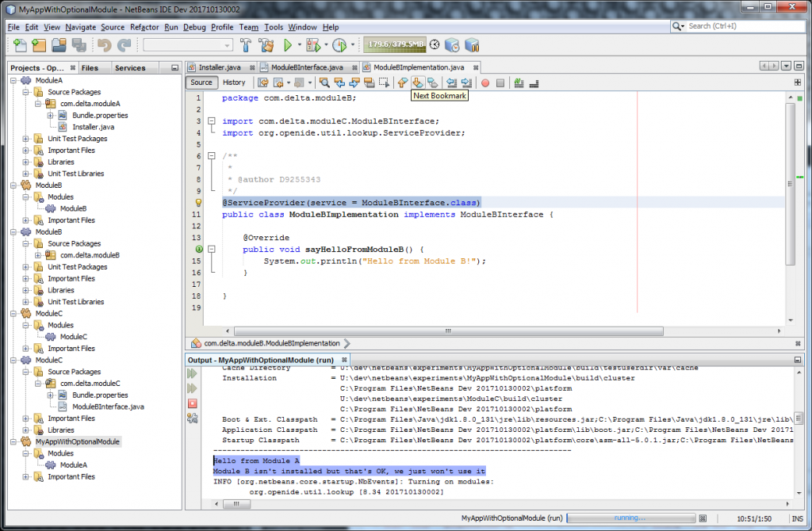Collapse sayHelloFromModuleB method fold on line 14
The width and height of the screenshot is (812, 531).
pos(211,250)
